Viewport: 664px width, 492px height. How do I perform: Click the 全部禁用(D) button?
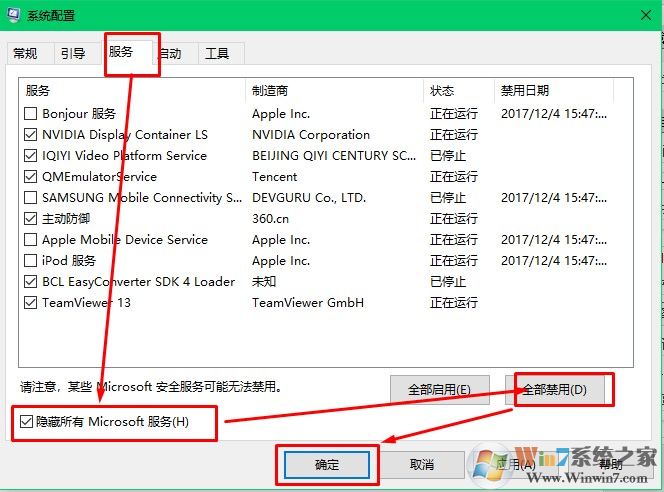tap(555, 390)
